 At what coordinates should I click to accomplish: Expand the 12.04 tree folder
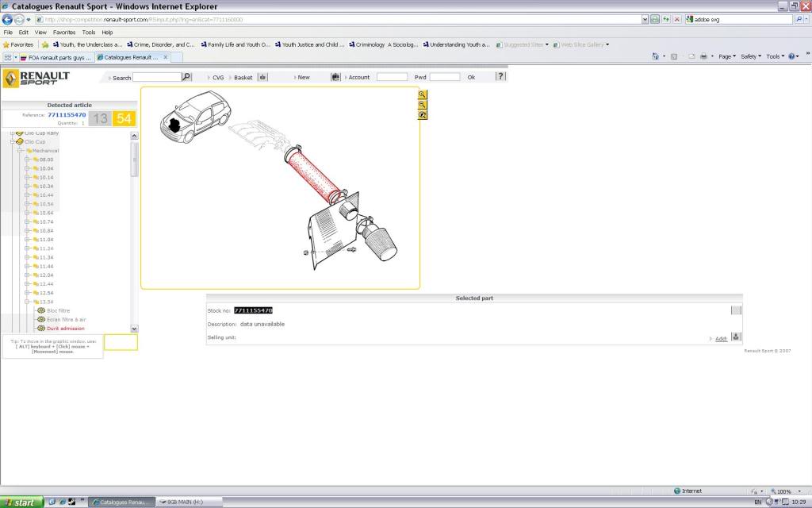click(27, 275)
